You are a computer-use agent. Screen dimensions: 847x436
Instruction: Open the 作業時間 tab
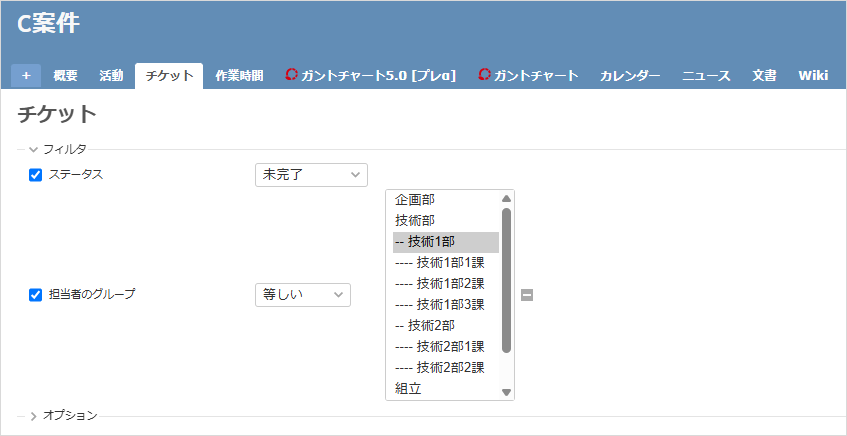[239, 76]
